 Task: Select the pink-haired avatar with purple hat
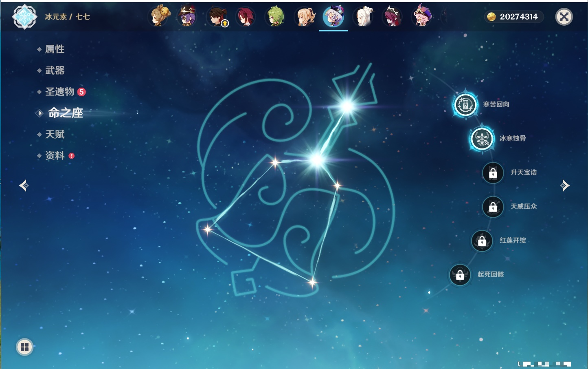(x=421, y=16)
